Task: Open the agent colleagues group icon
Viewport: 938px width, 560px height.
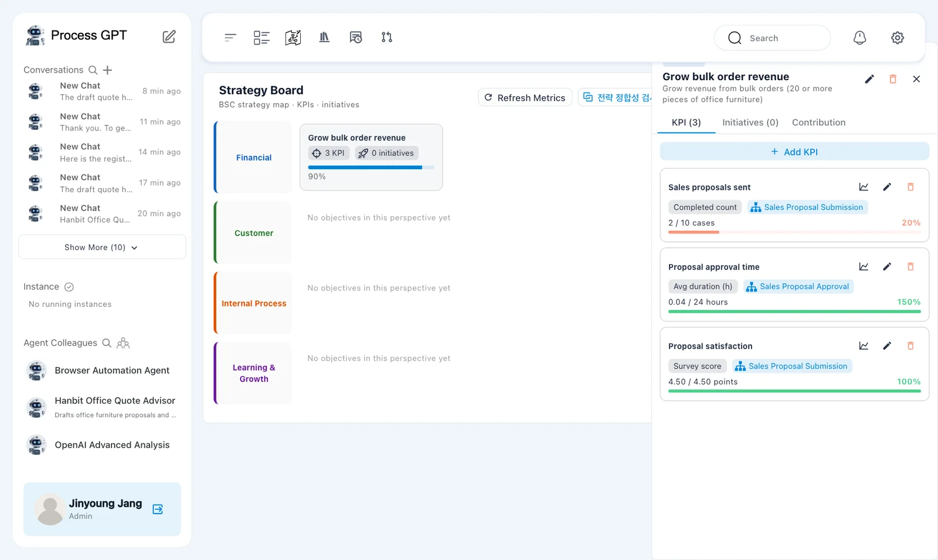Action: [123, 343]
